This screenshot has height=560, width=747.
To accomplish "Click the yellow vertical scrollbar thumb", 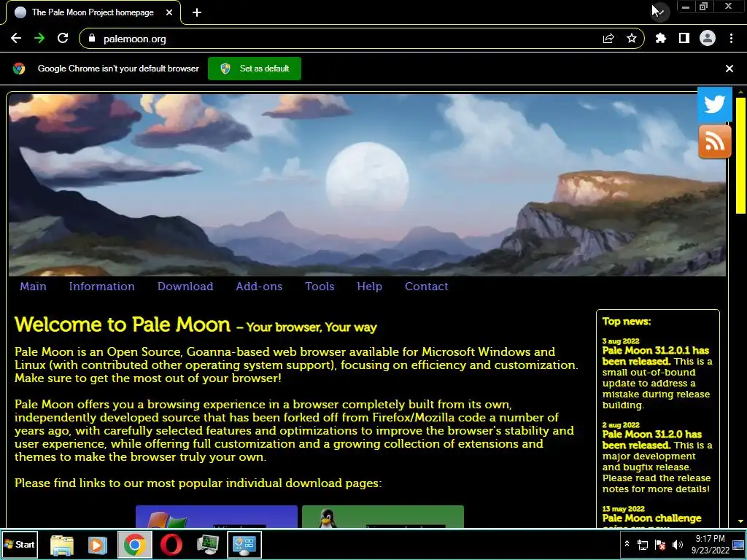I will click(x=740, y=155).
